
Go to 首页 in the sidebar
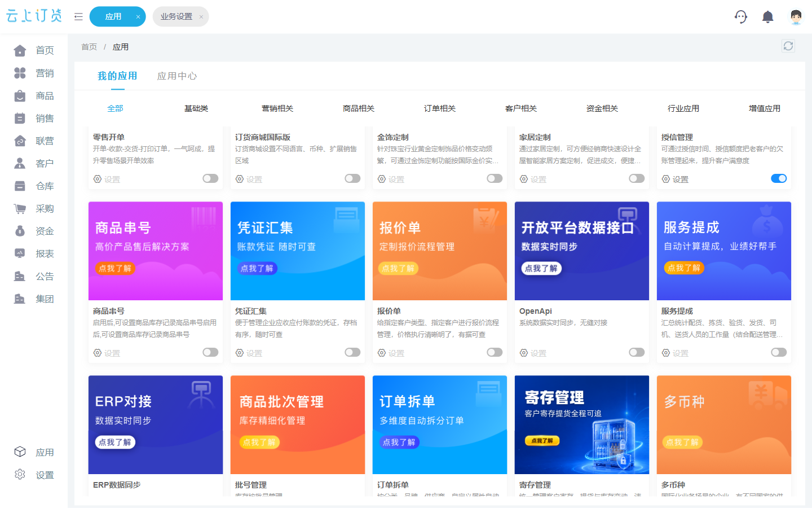point(34,51)
